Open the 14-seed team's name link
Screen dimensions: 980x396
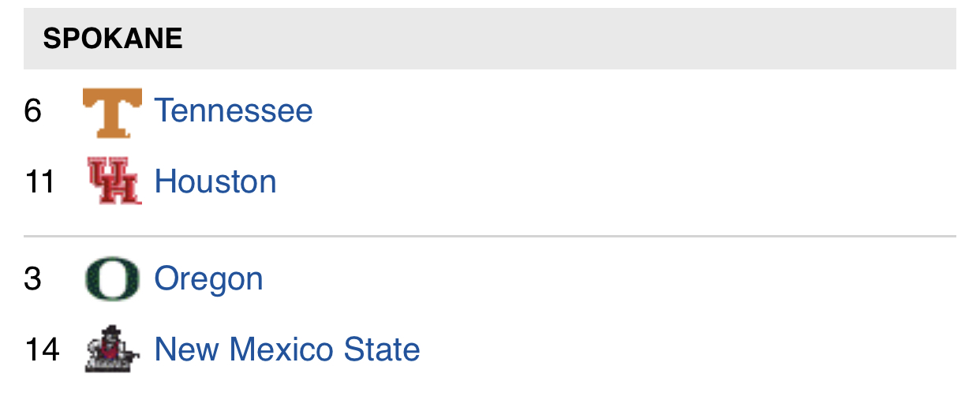tap(287, 349)
